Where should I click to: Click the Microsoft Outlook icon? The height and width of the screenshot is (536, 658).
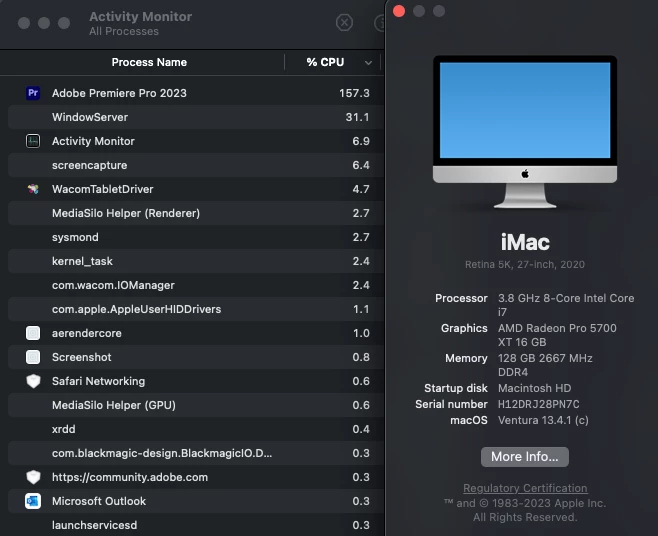33,501
